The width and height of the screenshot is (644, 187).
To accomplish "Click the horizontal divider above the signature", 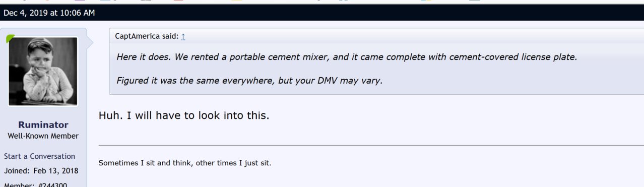I will click(371, 145).
